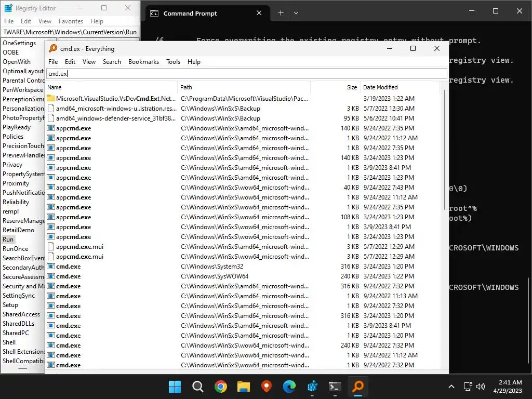Open network status tray icon
The image size is (532, 399).
click(x=468, y=387)
